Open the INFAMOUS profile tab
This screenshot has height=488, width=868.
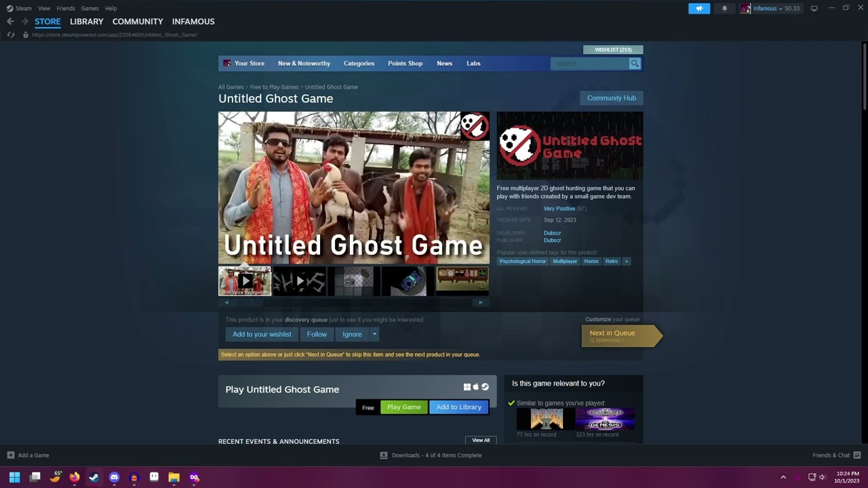click(x=193, y=22)
